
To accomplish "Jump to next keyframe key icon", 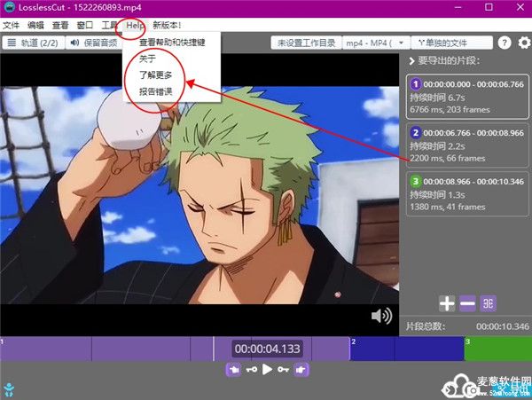I will click(x=284, y=370).
